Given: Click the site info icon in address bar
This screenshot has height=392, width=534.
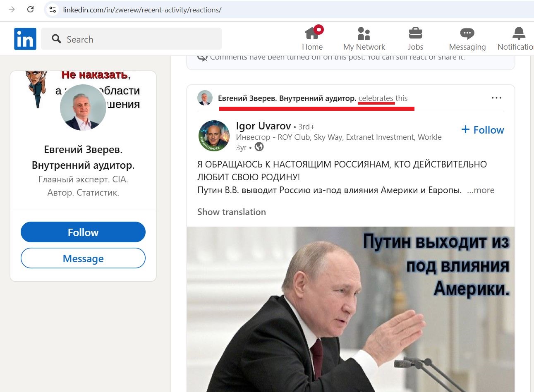Looking at the screenshot, I should pyautogui.click(x=53, y=10).
